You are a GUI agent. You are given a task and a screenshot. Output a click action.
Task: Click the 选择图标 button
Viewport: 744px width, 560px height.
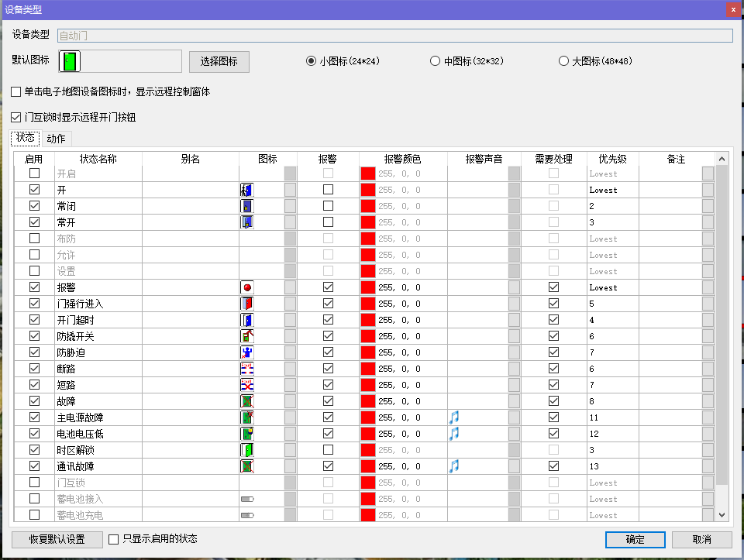pos(219,61)
